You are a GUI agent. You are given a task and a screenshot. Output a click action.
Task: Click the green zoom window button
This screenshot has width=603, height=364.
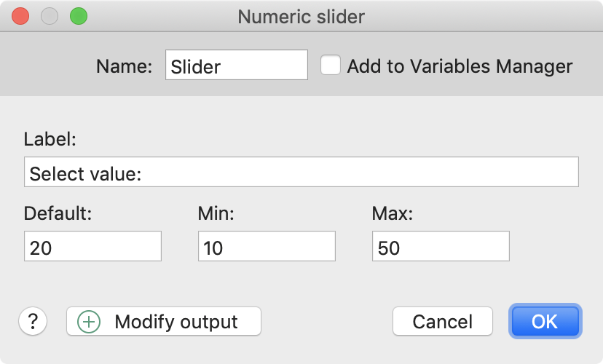[79, 17]
